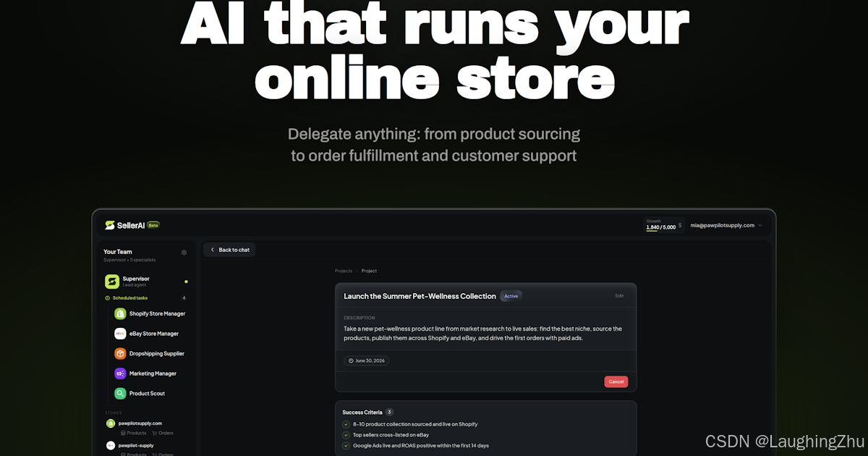This screenshot has height=456, width=868.
Task: Toggle Google Ads ROAS criterion check
Action: pyautogui.click(x=346, y=446)
